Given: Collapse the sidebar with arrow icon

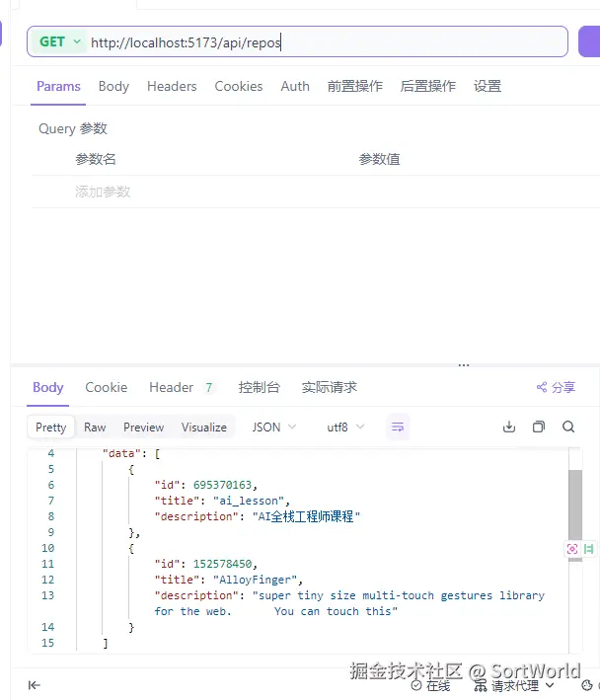Looking at the screenshot, I should [35, 685].
